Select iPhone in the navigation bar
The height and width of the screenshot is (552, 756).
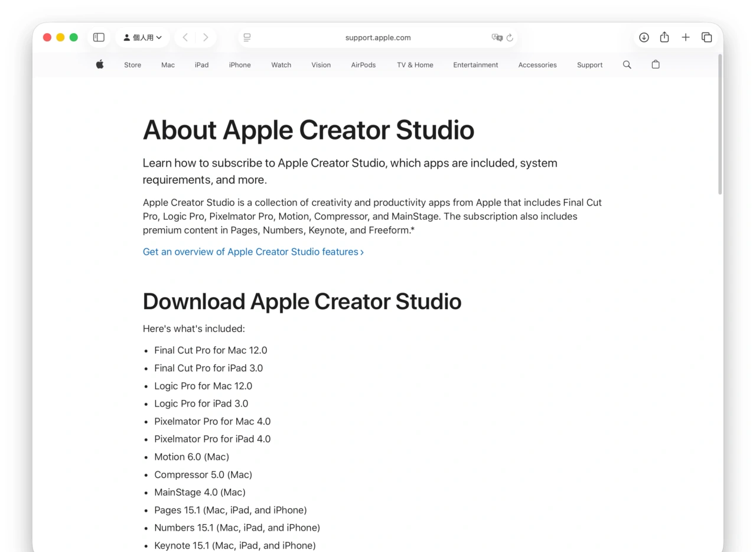[x=240, y=65]
